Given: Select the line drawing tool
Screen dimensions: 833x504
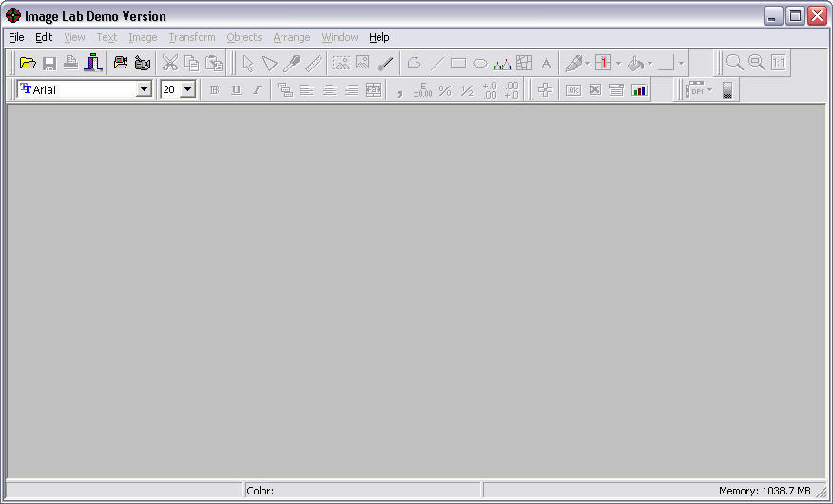Looking at the screenshot, I should [436, 63].
